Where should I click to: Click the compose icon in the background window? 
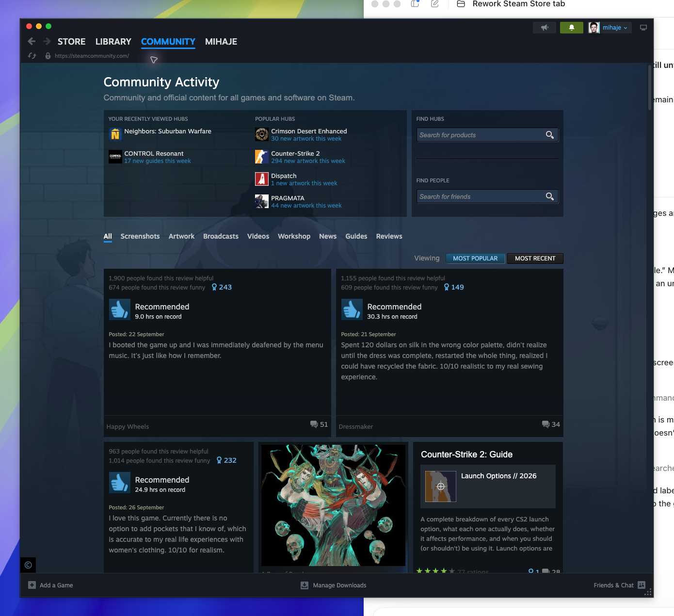click(x=435, y=4)
